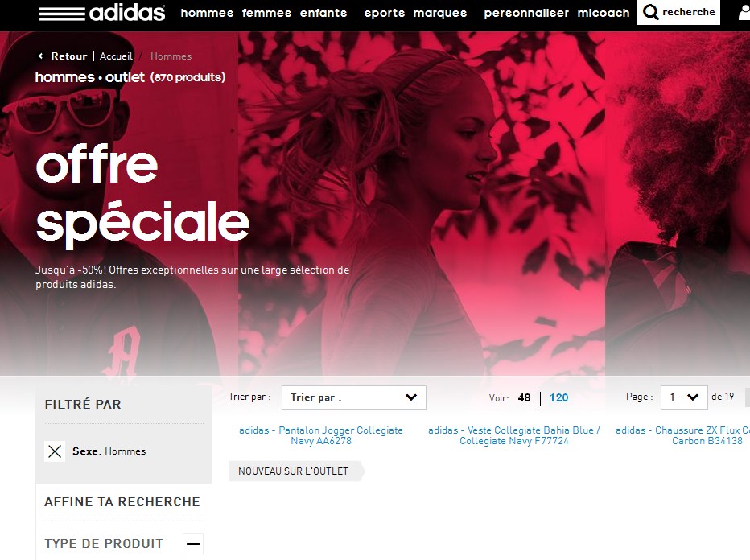Remove the Sexe: Hommes filter
The image size is (750, 560).
pos(55,451)
